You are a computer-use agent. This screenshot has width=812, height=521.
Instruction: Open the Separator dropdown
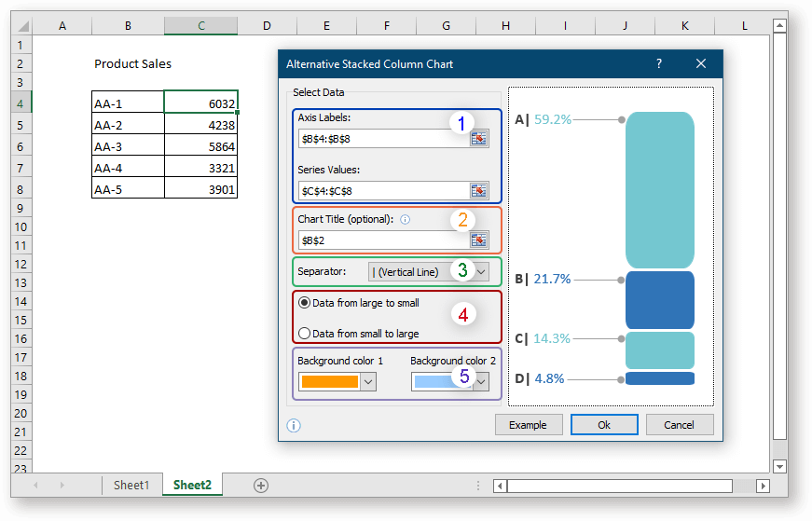tap(481, 272)
